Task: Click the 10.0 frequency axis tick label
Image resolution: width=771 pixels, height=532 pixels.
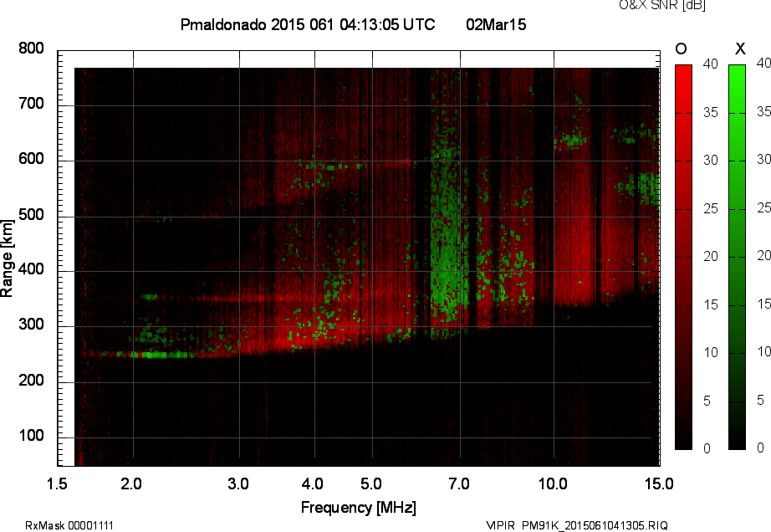Action: (x=553, y=483)
